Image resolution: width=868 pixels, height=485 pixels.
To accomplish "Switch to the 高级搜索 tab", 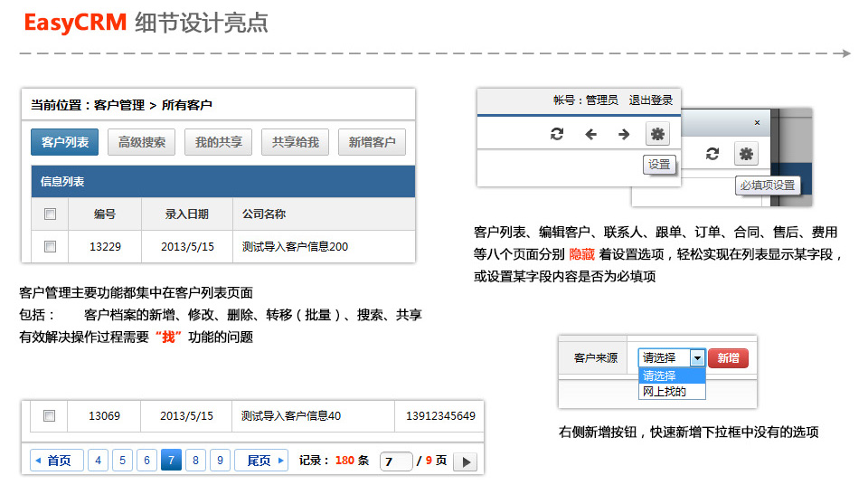I will click(142, 142).
